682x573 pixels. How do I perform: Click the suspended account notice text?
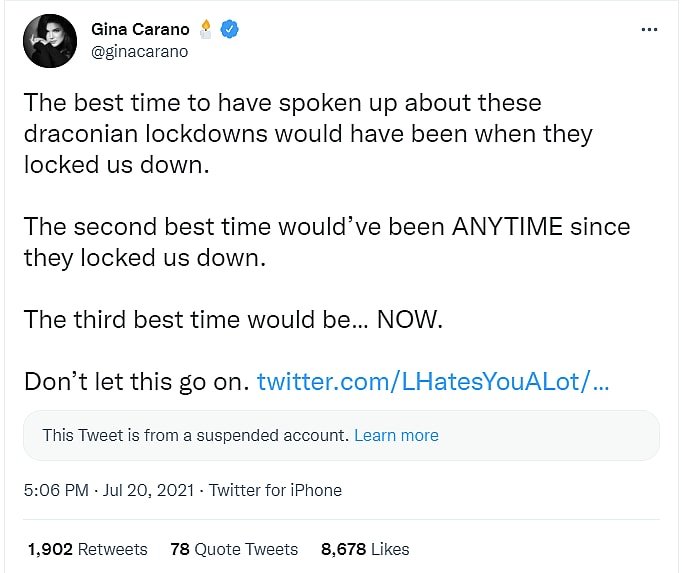click(195, 435)
